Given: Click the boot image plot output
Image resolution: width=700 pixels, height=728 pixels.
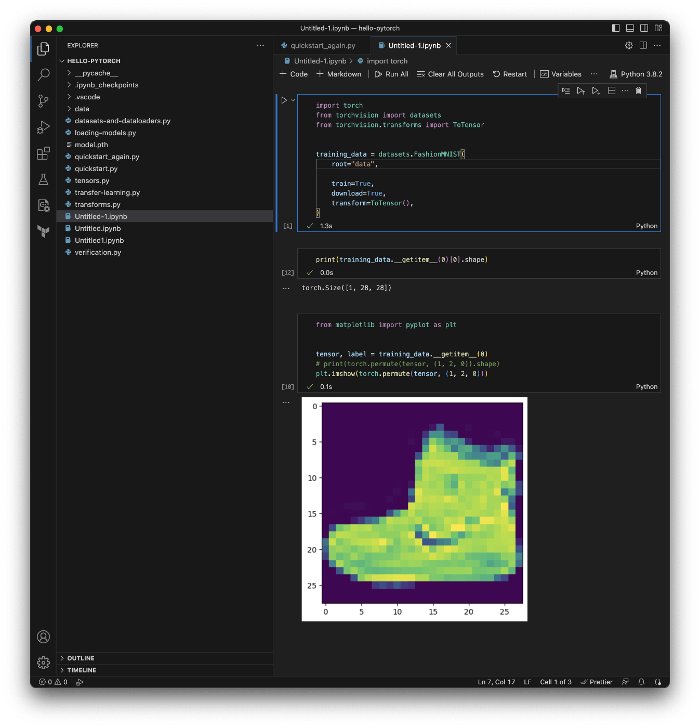Looking at the screenshot, I should pos(415,510).
